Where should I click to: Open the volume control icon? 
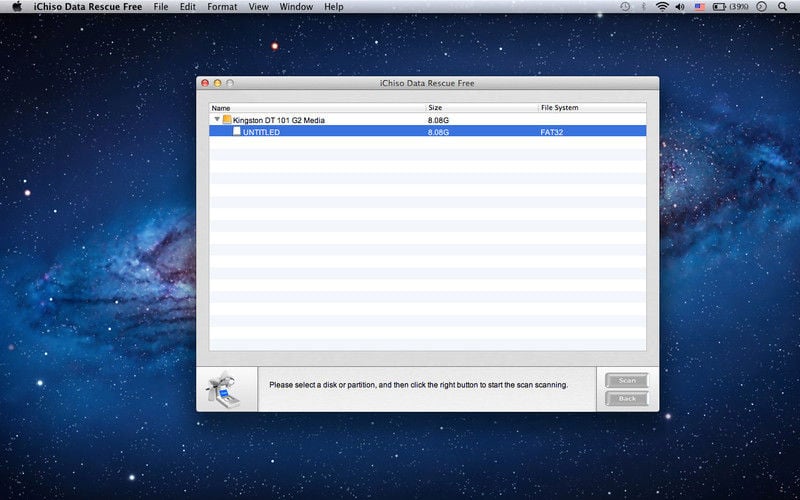pyautogui.click(x=680, y=7)
